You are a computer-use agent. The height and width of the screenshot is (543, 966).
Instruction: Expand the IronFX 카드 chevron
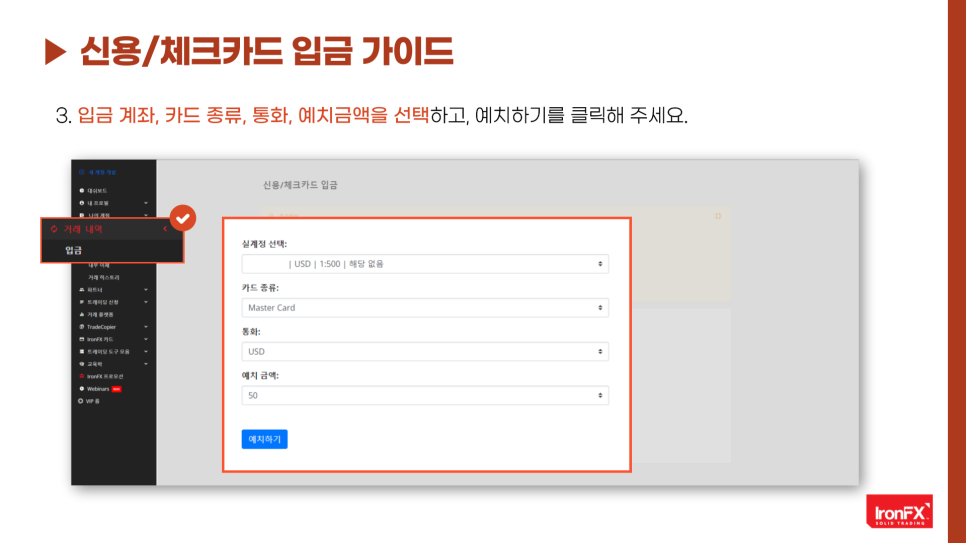click(x=146, y=339)
